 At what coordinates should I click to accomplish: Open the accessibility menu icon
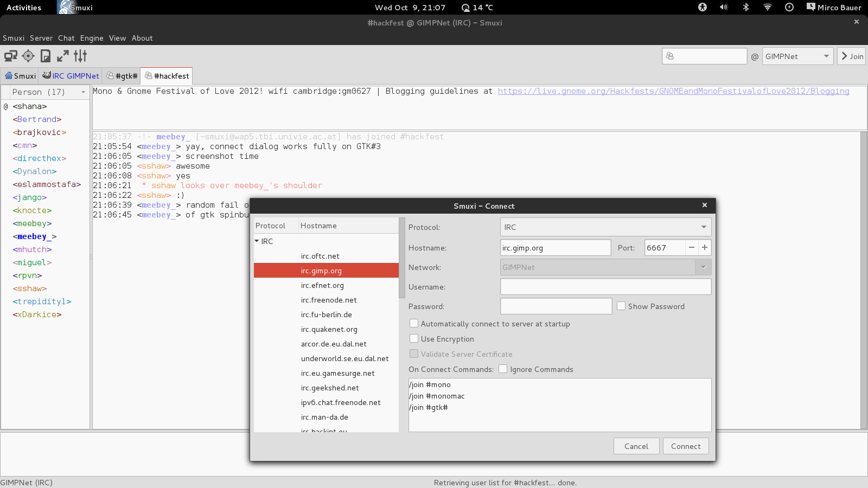(703, 7)
